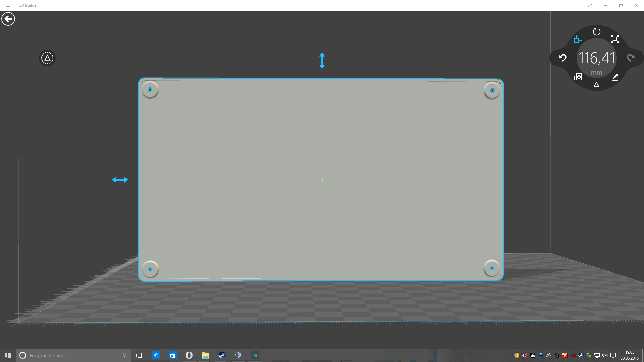Redo the action with greyed arrow
Viewport: 644px width, 362px height.
(x=631, y=58)
